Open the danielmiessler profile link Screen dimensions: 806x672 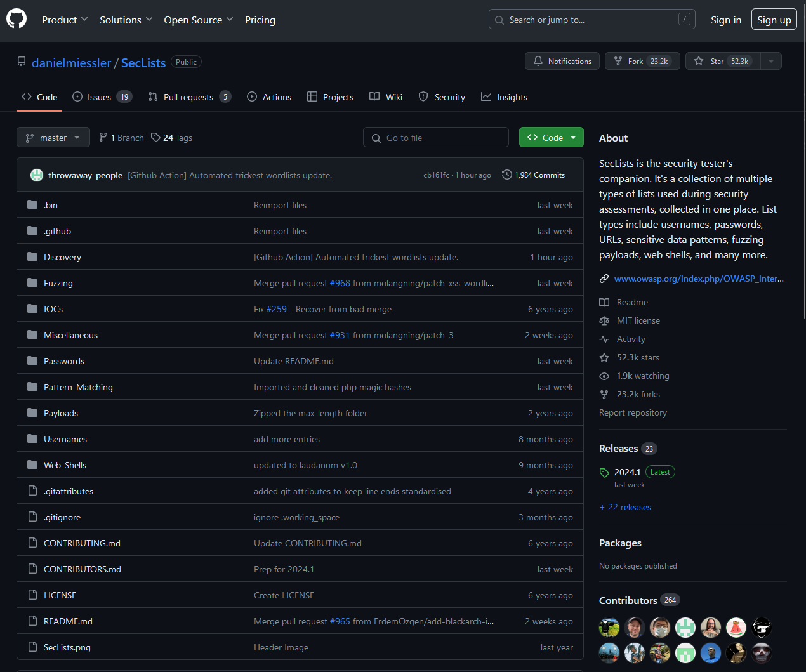point(71,62)
